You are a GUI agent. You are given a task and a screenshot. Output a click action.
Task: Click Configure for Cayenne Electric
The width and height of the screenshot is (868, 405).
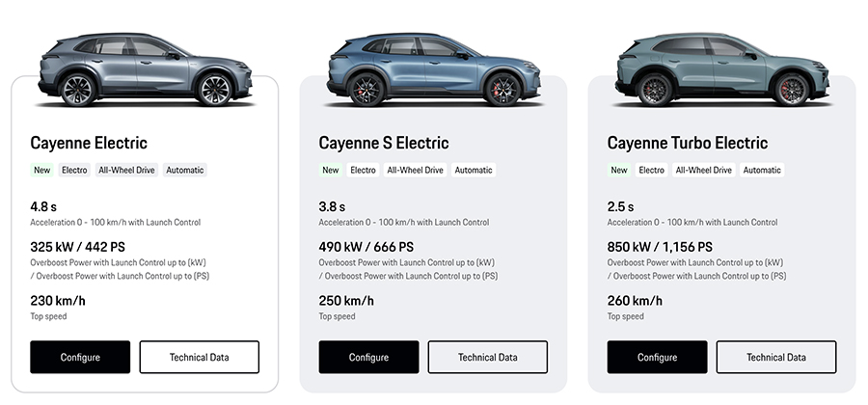pos(80,357)
